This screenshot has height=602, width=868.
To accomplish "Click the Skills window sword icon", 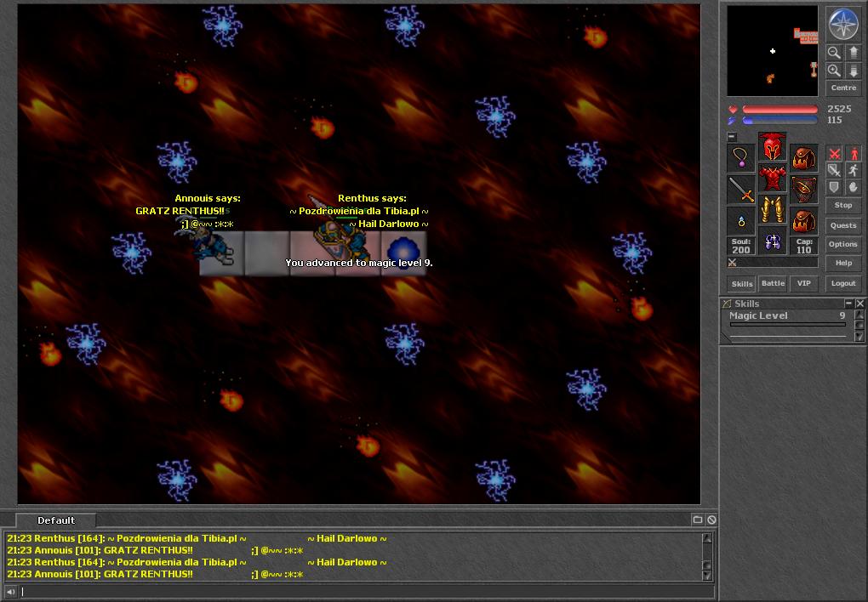I will (727, 304).
